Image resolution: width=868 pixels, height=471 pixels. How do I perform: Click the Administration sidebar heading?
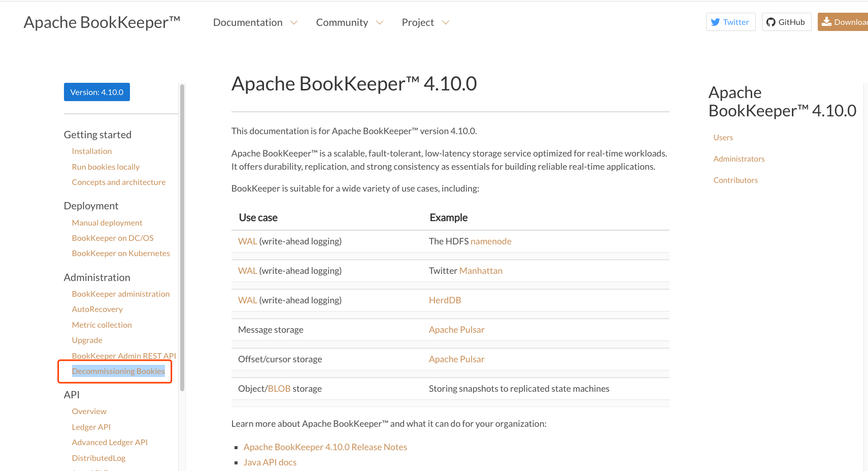[97, 277]
